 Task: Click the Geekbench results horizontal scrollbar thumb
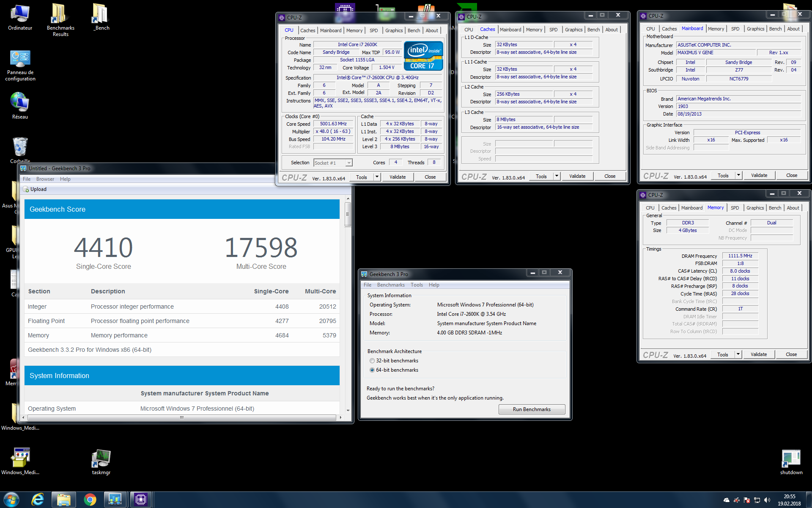(181, 417)
